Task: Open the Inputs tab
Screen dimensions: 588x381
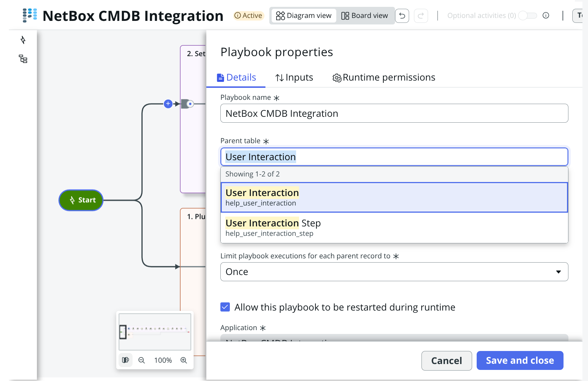Action: [294, 78]
